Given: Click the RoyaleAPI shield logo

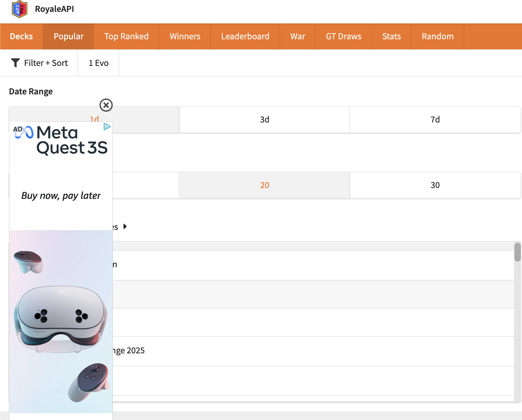Looking at the screenshot, I should click(x=19, y=9).
